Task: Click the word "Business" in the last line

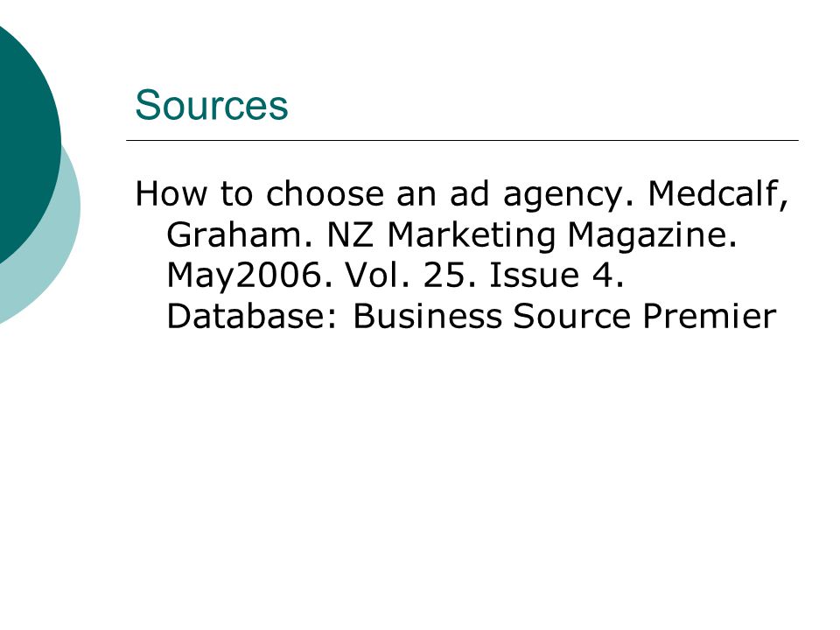Action: click(x=428, y=316)
